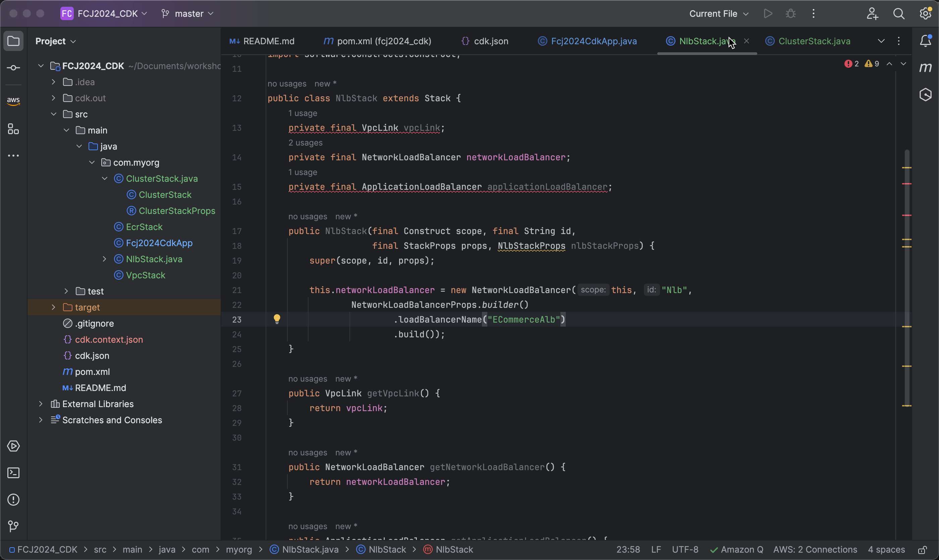Open more run actions menu

tap(814, 14)
